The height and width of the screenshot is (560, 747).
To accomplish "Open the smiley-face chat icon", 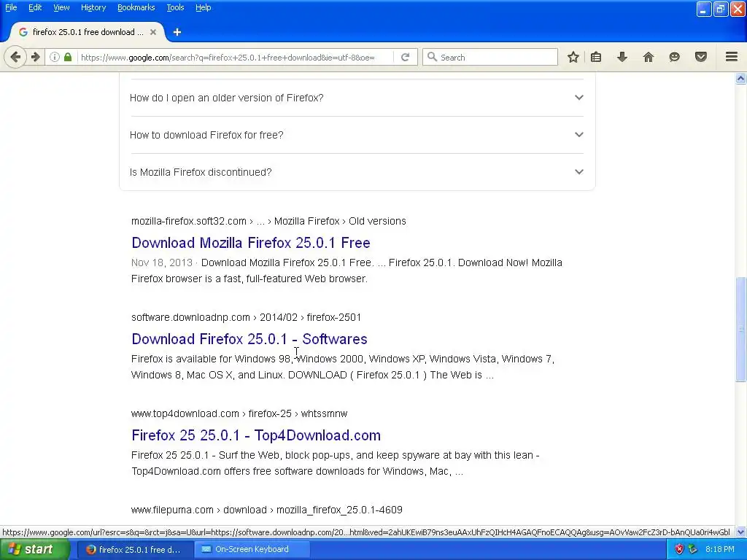I will click(x=674, y=57).
